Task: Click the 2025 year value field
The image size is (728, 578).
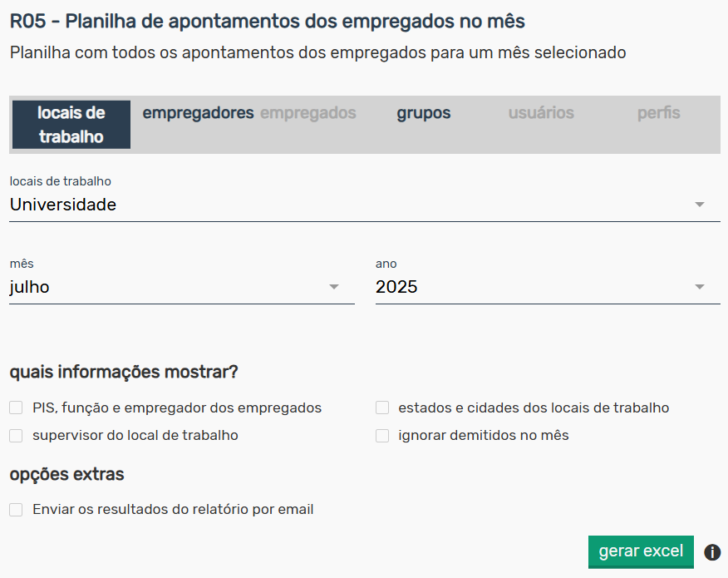Action: (x=548, y=287)
